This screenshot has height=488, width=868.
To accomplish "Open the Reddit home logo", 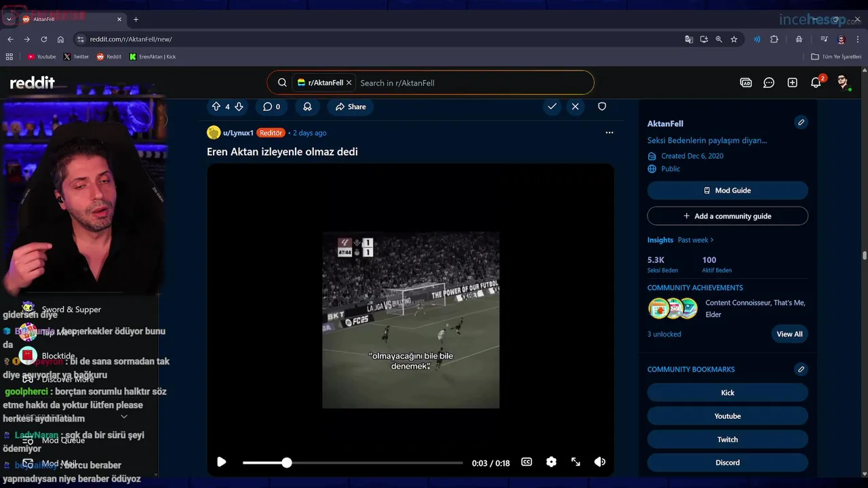I will 32,83.
